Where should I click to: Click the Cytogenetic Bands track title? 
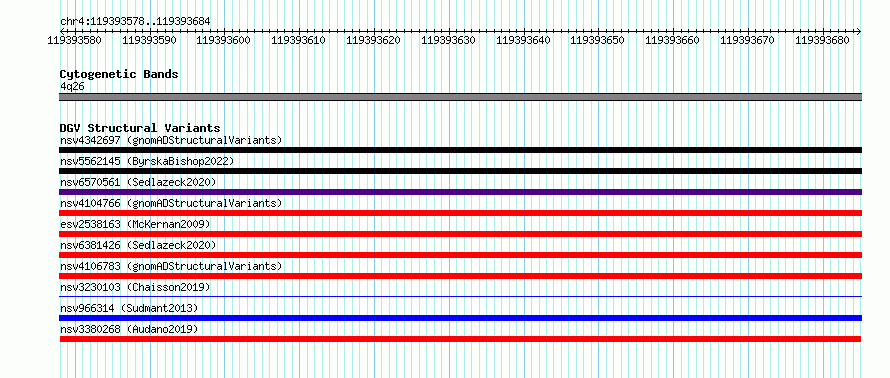pos(119,74)
